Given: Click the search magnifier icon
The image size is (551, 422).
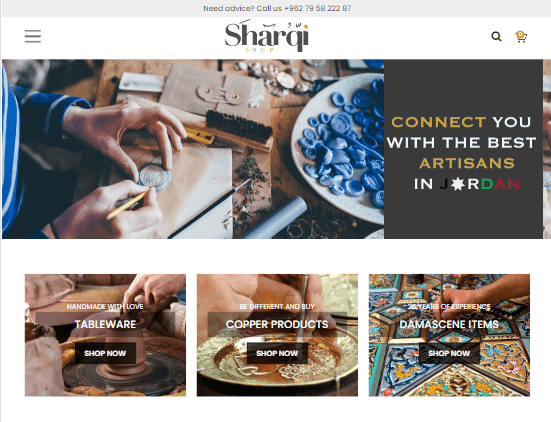Looking at the screenshot, I should tap(496, 36).
